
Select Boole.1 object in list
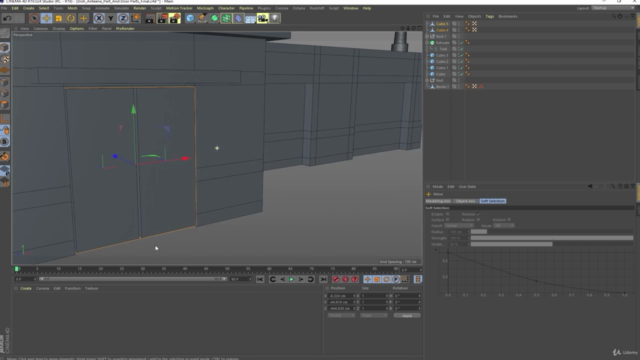click(x=442, y=87)
